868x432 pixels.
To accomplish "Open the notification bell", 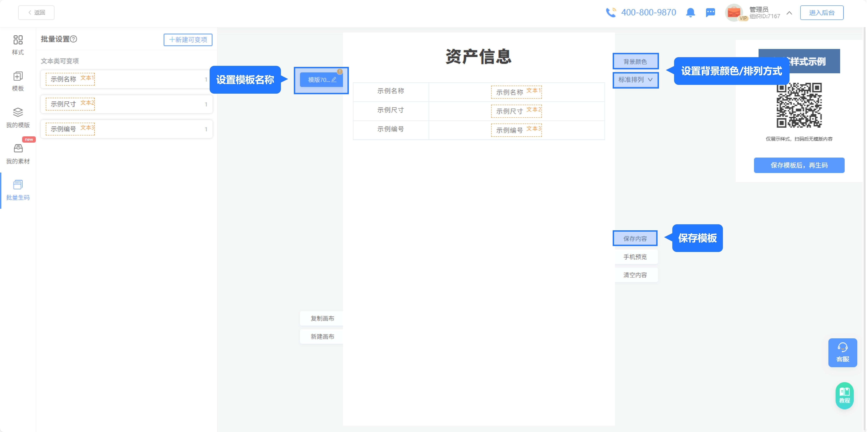I will (x=691, y=12).
